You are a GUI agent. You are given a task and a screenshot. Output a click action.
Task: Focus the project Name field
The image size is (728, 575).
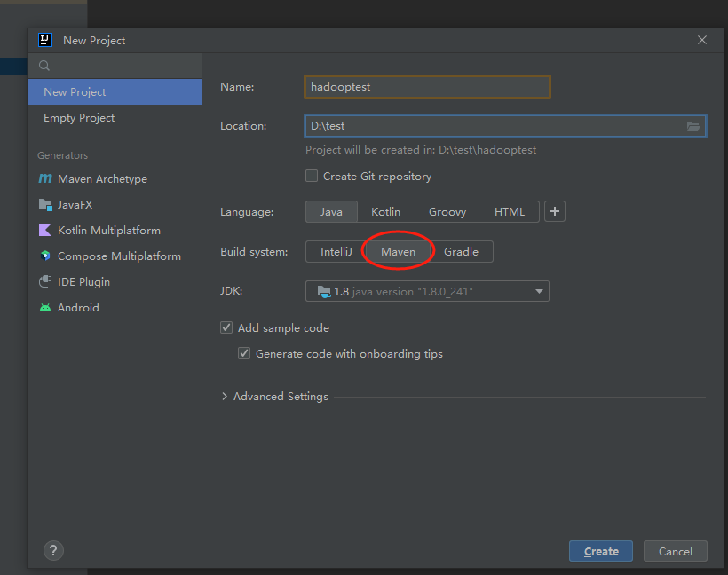[x=427, y=87]
